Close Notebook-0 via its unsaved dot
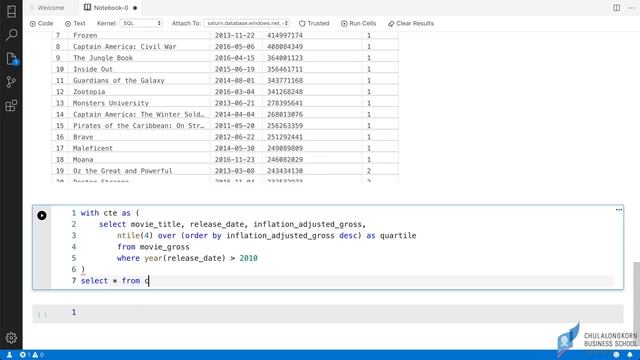Viewport: 640px width, 360px height. point(135,8)
